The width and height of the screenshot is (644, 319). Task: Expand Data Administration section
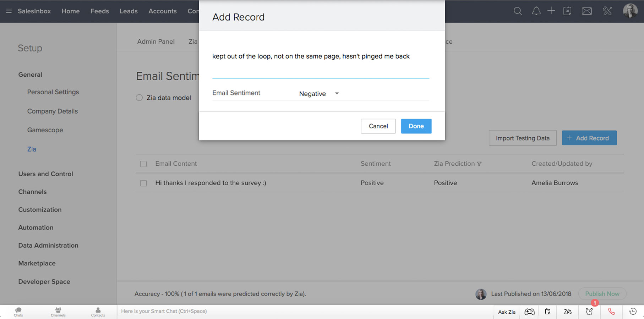tap(48, 246)
